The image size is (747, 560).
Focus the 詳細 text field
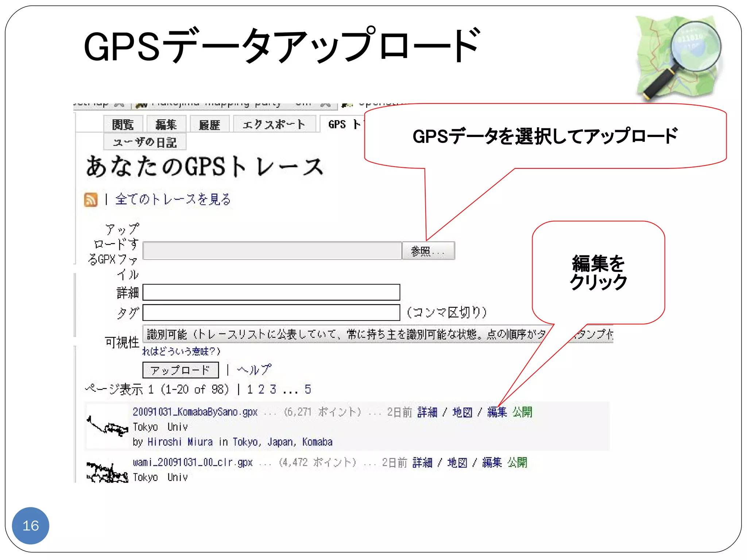[271, 292]
